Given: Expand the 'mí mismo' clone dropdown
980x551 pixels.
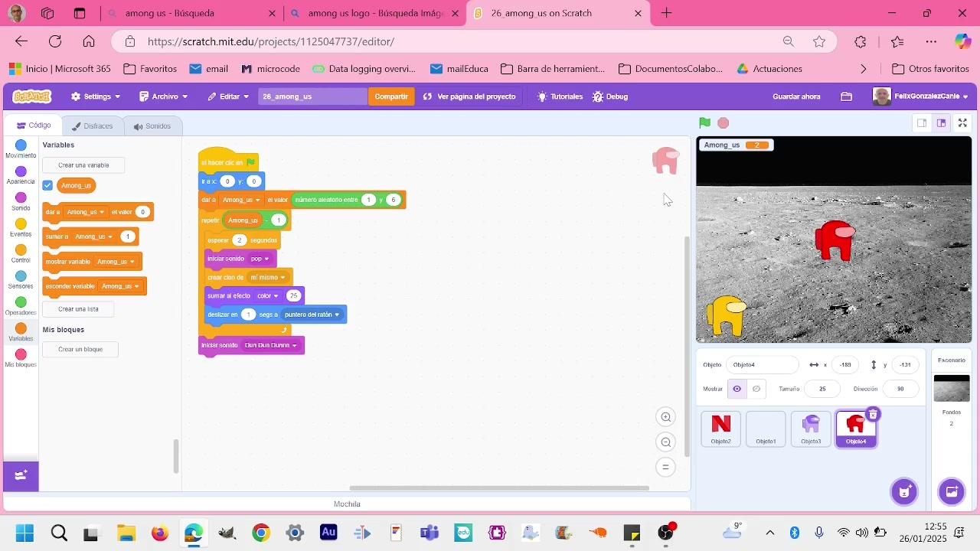Looking at the screenshot, I should click(283, 278).
